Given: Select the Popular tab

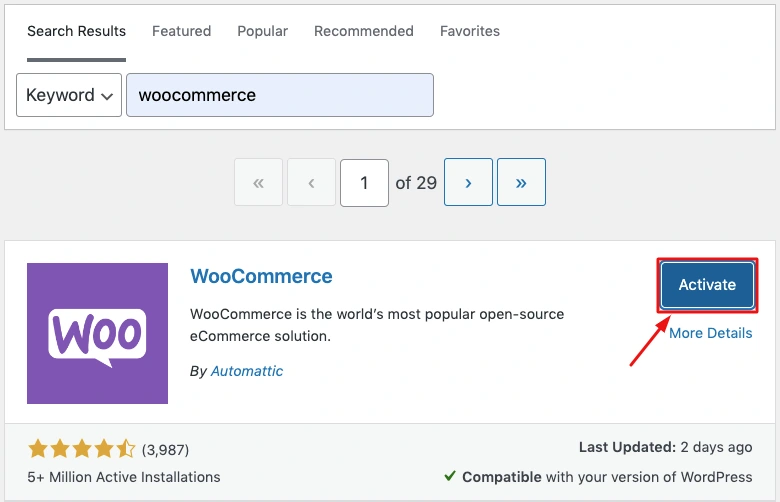Looking at the screenshot, I should click(262, 31).
